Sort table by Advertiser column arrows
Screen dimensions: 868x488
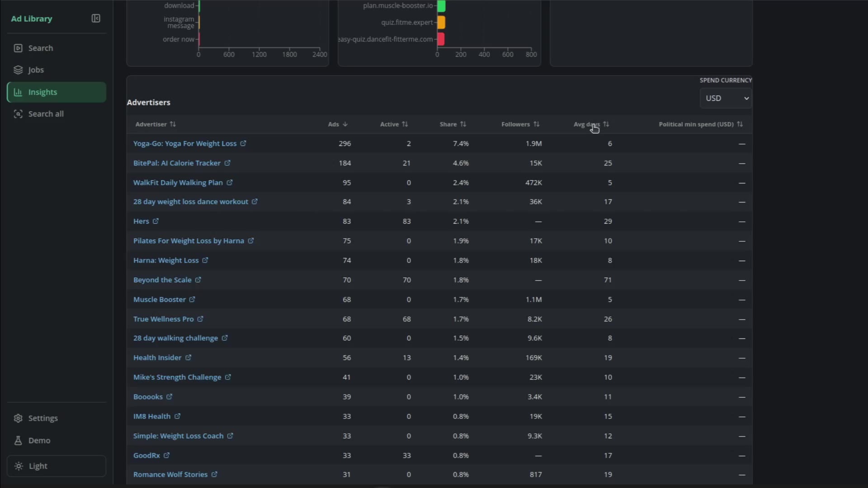173,124
